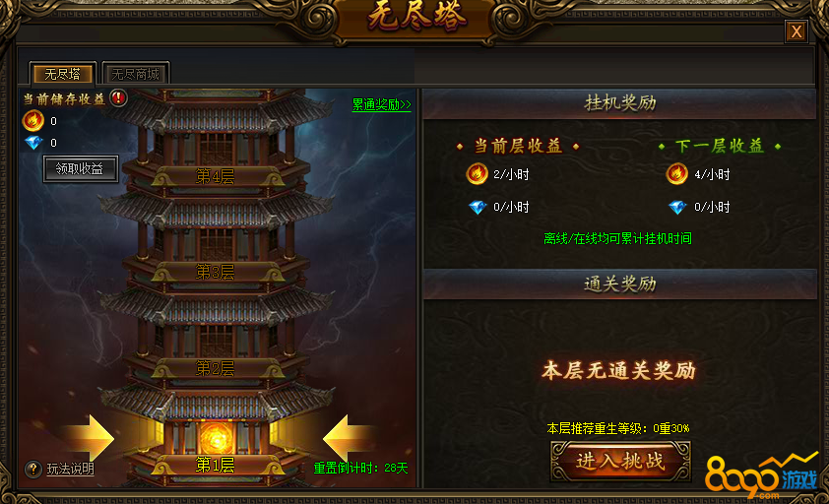Open the 无尽商城 tab

(x=135, y=74)
